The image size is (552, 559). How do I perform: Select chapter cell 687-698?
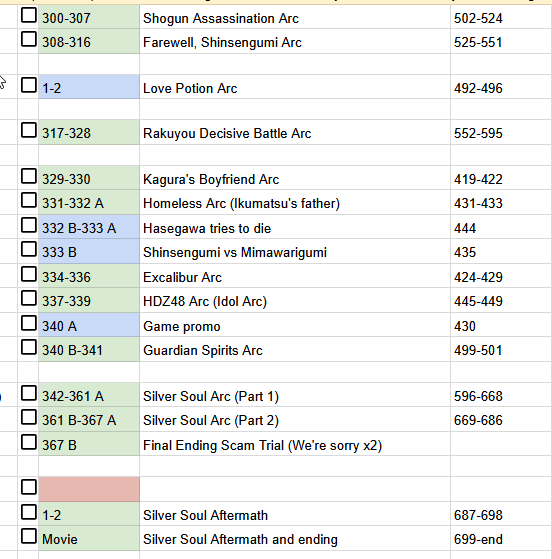click(x=501, y=514)
